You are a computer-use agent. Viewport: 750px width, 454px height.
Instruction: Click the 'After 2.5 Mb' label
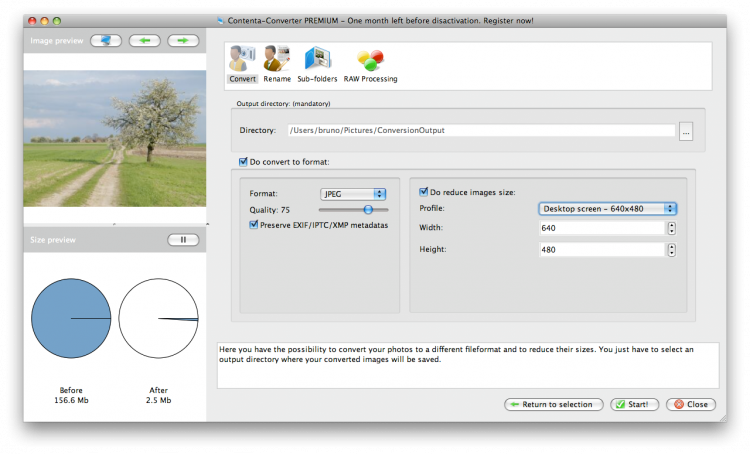point(158,395)
